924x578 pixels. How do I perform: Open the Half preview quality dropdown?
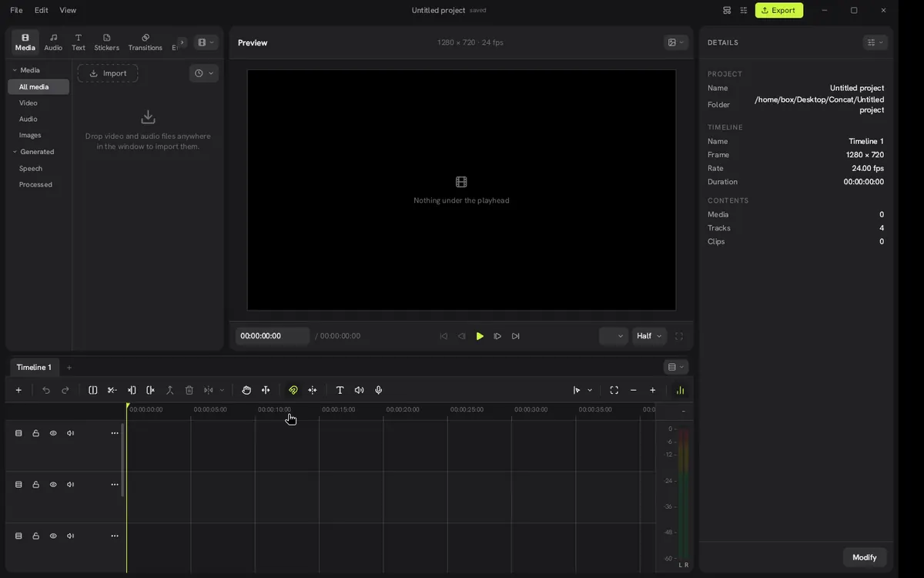click(649, 336)
